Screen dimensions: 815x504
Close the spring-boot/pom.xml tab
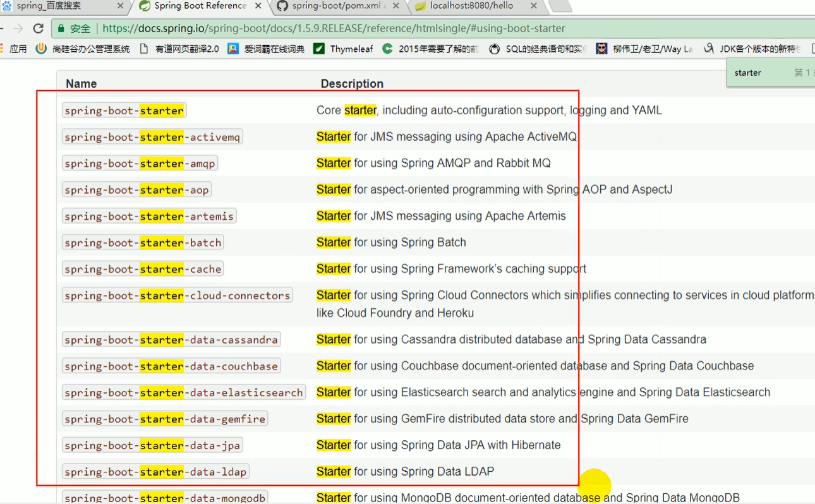click(x=395, y=6)
